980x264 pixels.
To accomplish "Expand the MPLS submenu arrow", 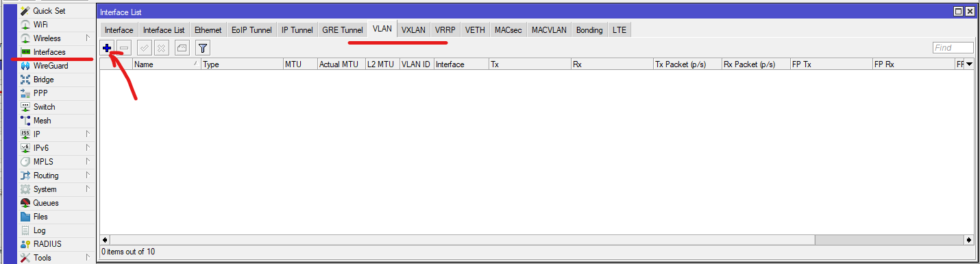I will [x=87, y=161].
